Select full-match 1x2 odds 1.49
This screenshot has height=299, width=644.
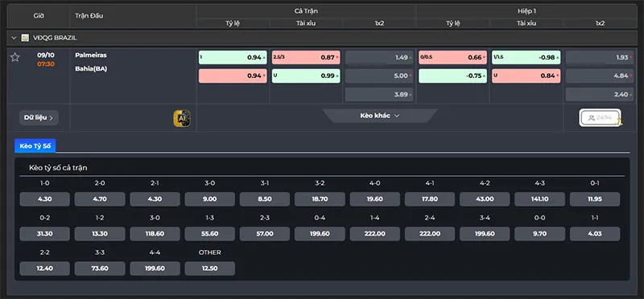[x=379, y=57]
